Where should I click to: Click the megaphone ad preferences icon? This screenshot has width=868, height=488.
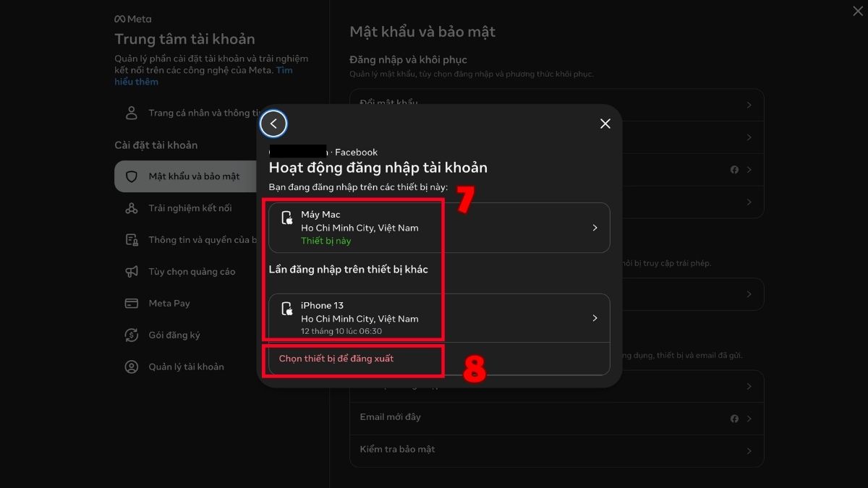(131, 272)
